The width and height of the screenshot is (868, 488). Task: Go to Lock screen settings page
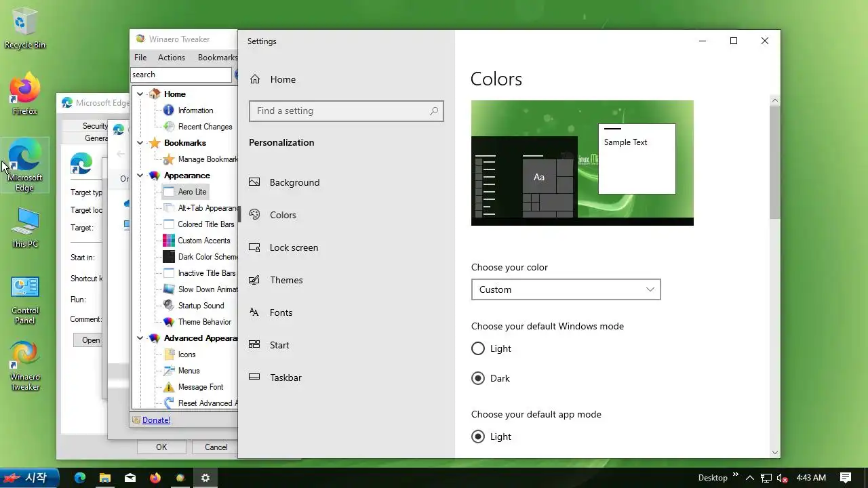(294, 247)
